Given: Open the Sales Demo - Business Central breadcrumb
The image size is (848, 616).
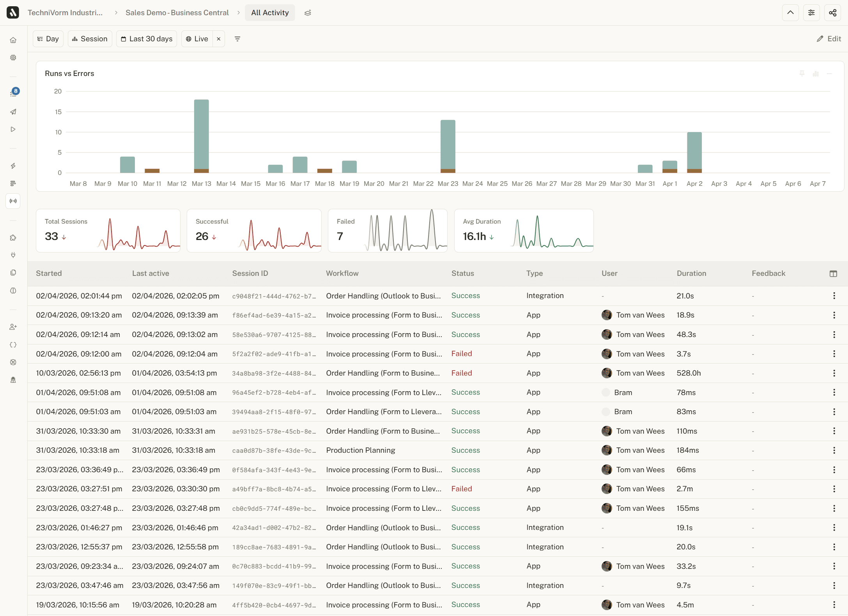Looking at the screenshot, I should (x=177, y=13).
